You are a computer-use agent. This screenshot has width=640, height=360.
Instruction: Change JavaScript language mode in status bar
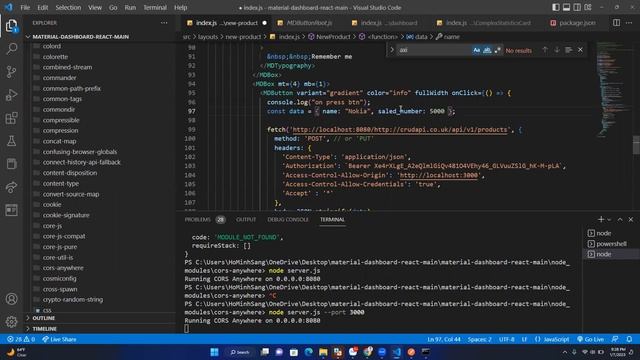point(556,339)
